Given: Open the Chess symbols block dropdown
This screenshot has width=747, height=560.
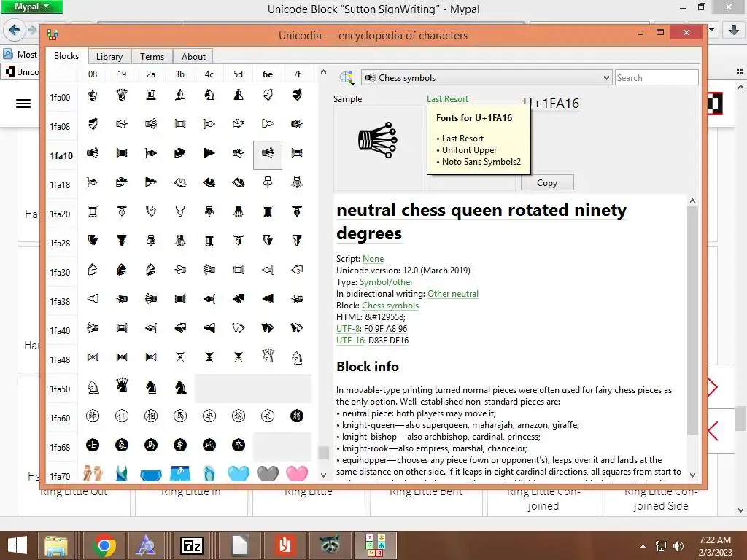Looking at the screenshot, I should click(x=486, y=77).
